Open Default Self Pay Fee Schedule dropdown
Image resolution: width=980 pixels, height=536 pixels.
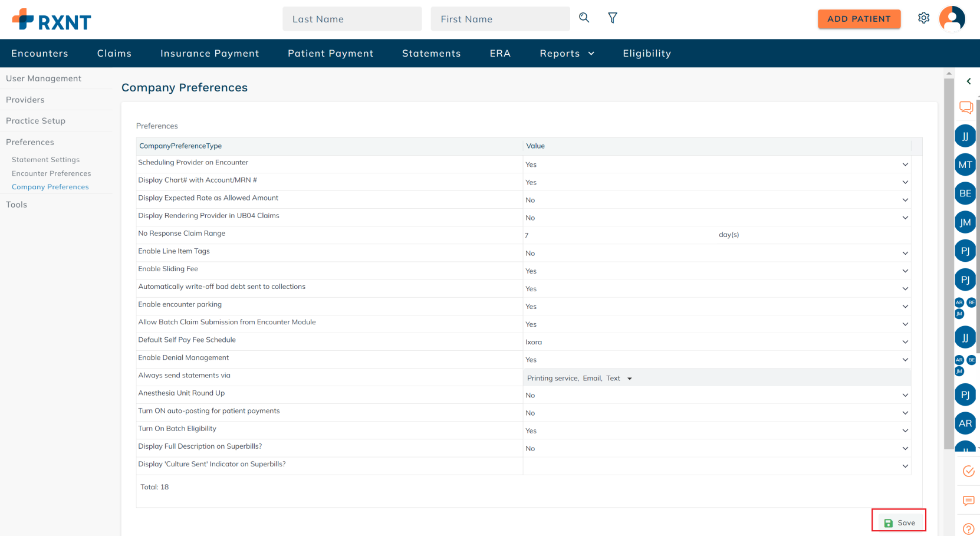click(905, 342)
